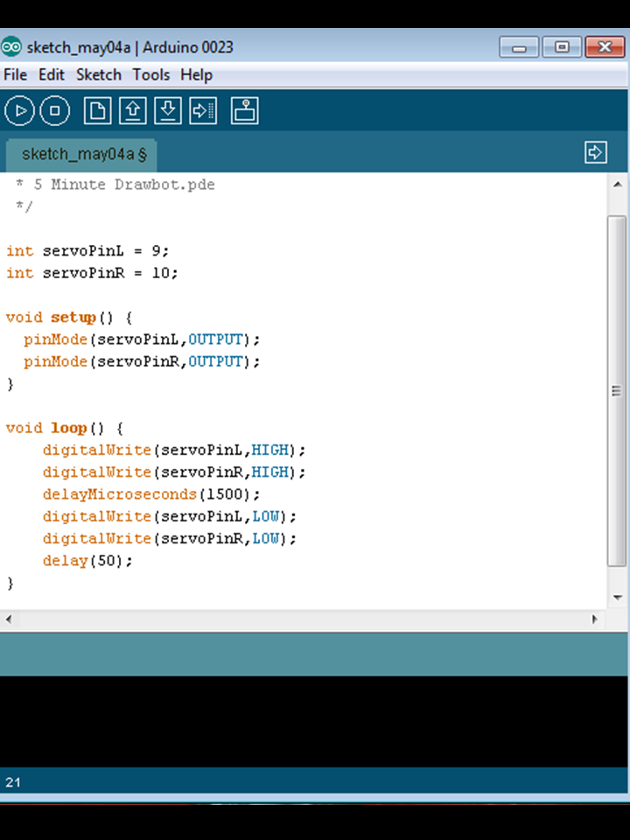Click the '5 Minute Drawbot.pde' comment line
This screenshot has height=840, width=630.
coord(115,185)
